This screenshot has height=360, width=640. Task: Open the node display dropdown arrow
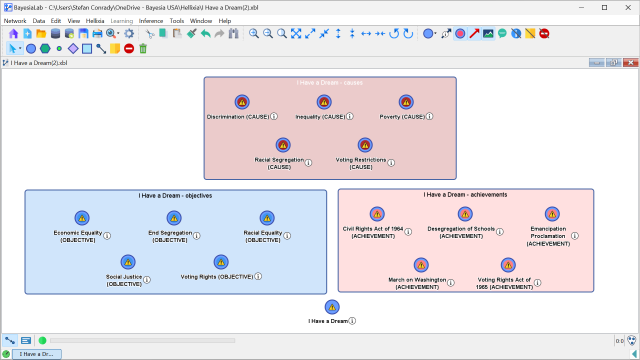point(436,34)
